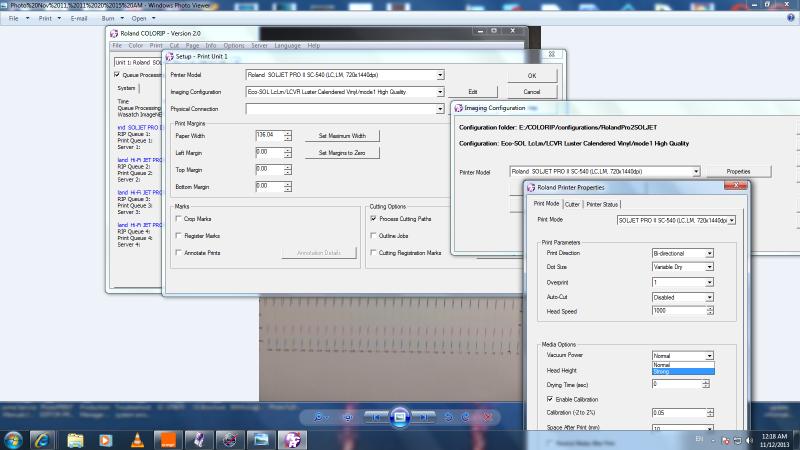Image resolution: width=800 pixels, height=450 pixels.
Task: Click OK in Setup Print Unit 1
Action: tap(532, 76)
